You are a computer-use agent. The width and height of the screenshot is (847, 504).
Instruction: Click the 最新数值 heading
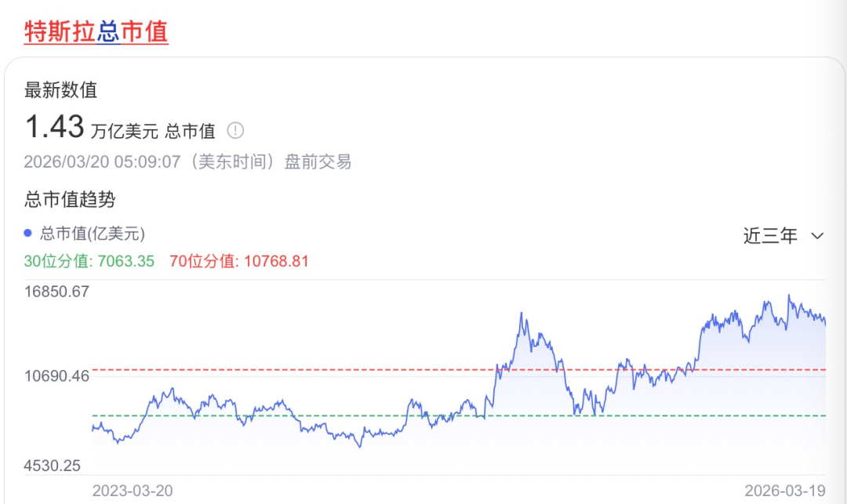60,90
